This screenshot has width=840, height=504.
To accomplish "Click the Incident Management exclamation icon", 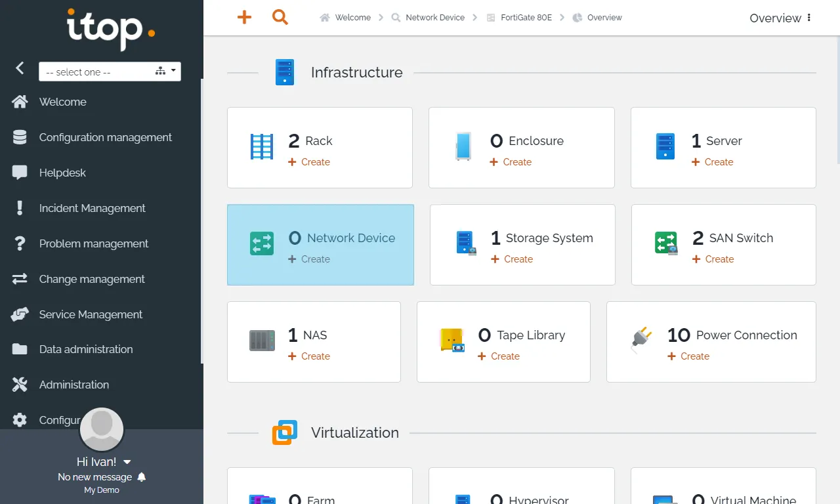I will 20,208.
